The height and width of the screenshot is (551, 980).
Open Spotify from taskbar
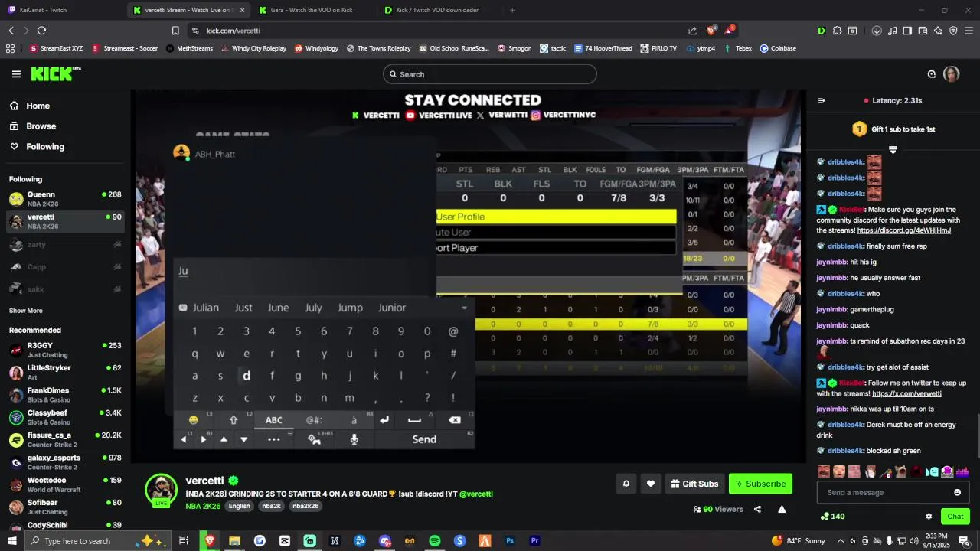pos(435,541)
